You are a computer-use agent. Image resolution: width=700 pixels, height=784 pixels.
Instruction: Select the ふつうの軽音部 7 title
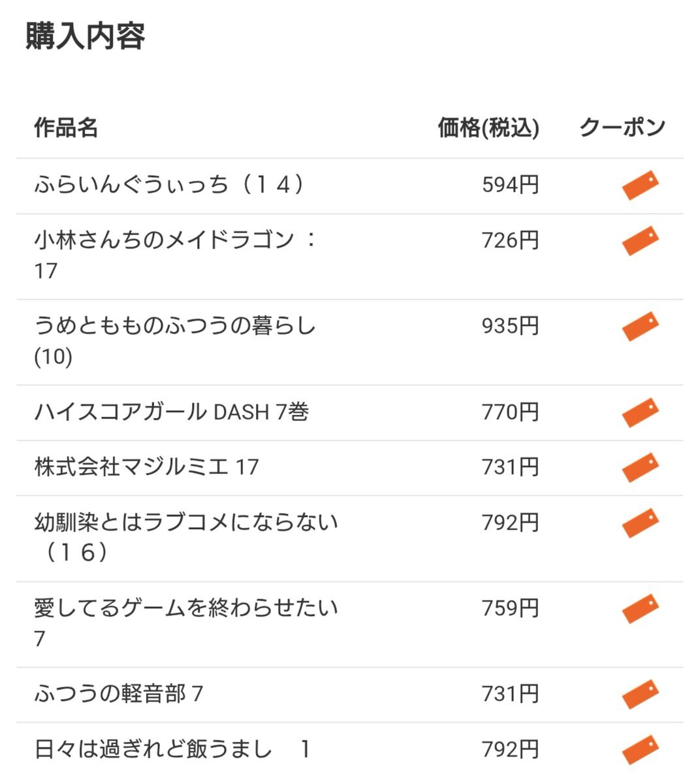point(118,694)
